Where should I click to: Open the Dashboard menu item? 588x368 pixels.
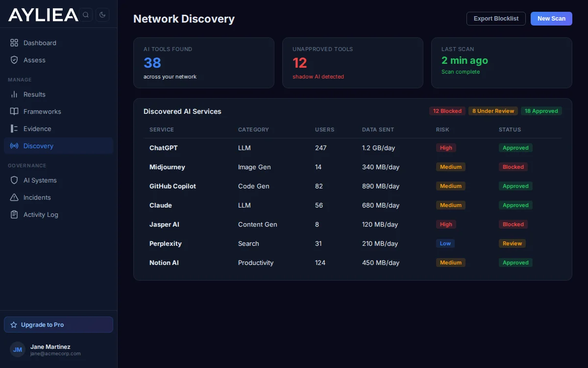[40, 43]
